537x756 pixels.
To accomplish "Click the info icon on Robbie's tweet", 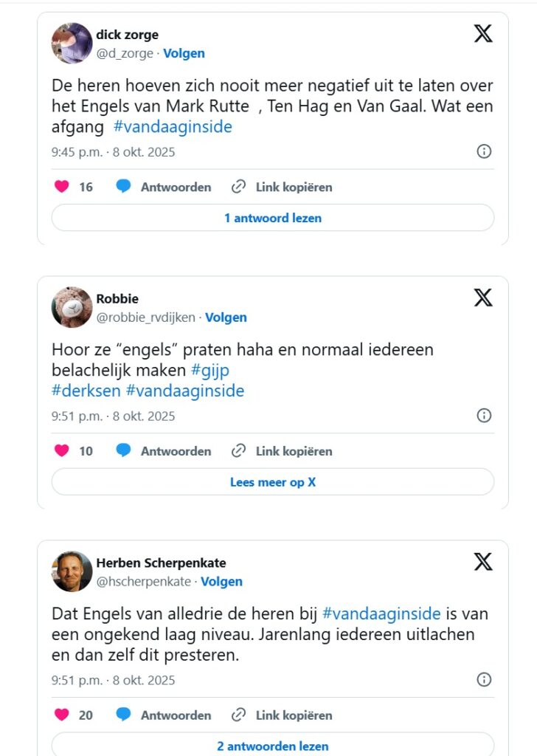I will point(484,416).
